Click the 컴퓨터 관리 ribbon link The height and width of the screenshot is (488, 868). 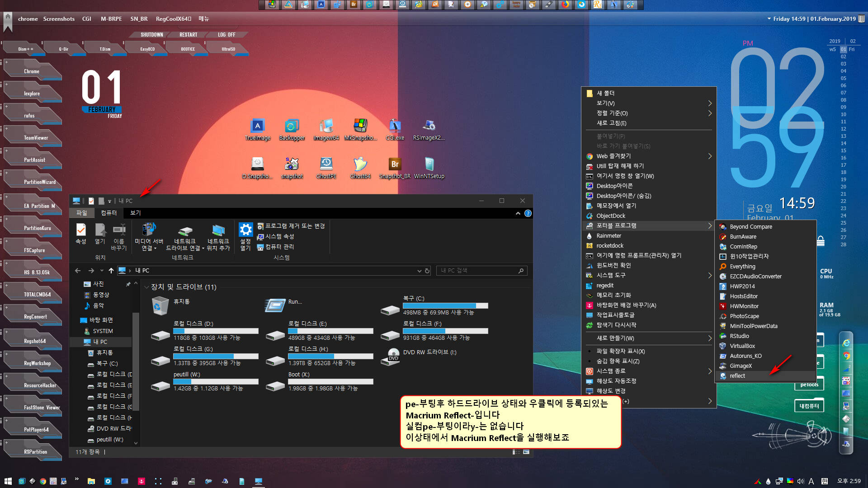276,247
